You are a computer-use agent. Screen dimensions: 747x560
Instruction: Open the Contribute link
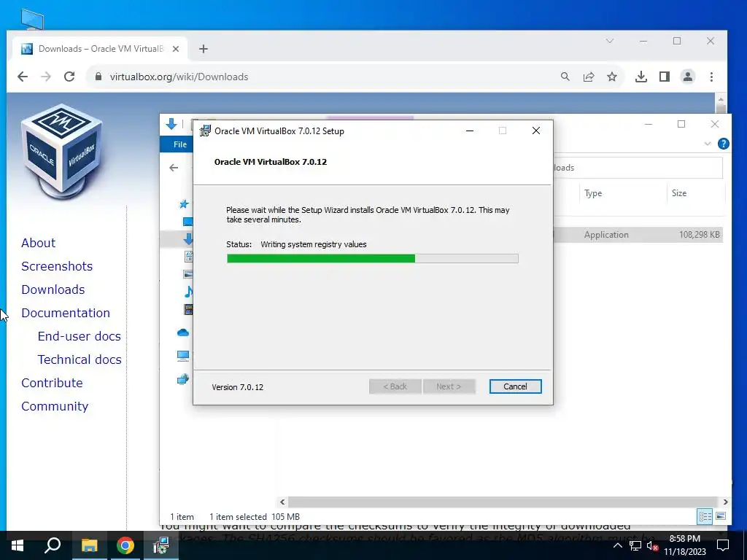click(x=52, y=383)
